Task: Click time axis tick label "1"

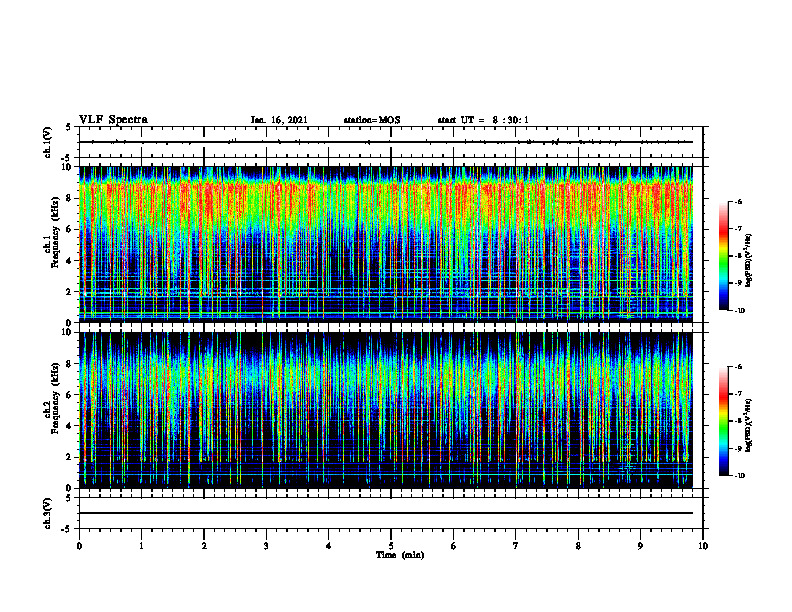Action: [x=141, y=546]
